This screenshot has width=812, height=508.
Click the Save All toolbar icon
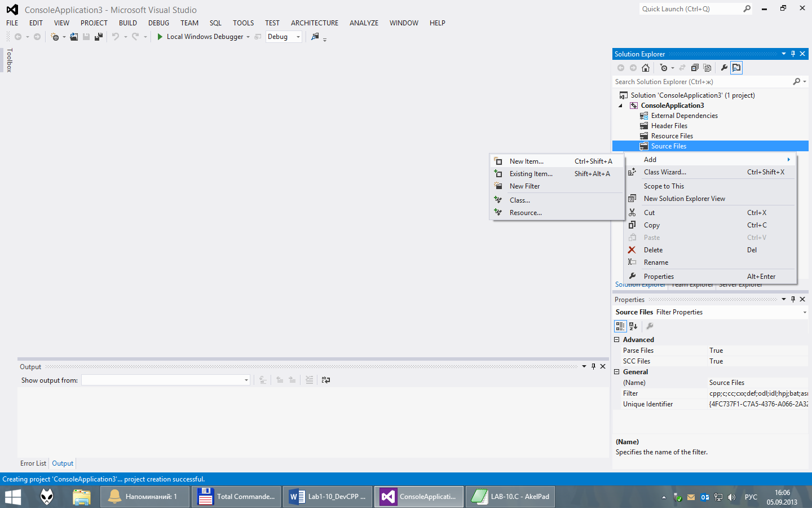coord(99,37)
